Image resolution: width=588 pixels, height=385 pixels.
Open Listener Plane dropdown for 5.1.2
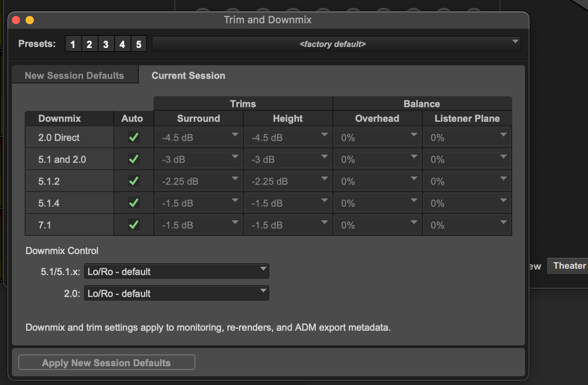click(467, 181)
